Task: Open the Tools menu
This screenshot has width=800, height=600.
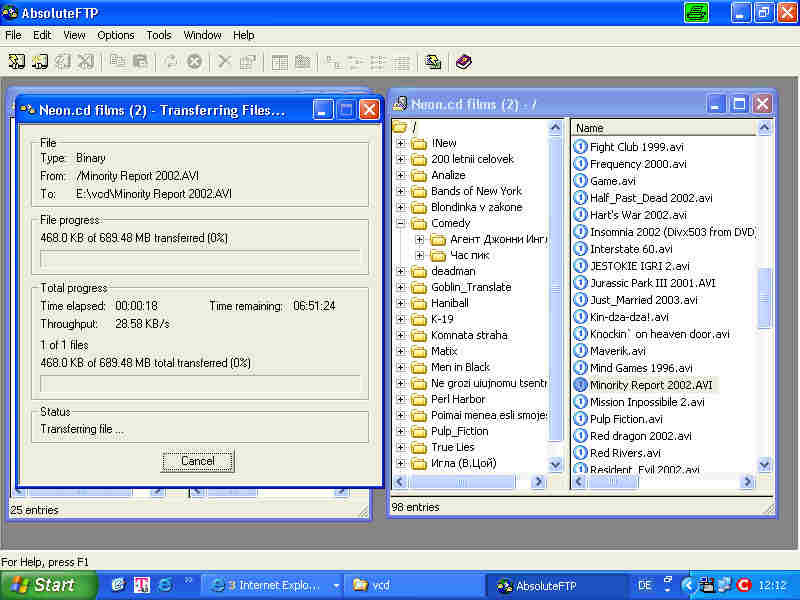Action: point(159,35)
